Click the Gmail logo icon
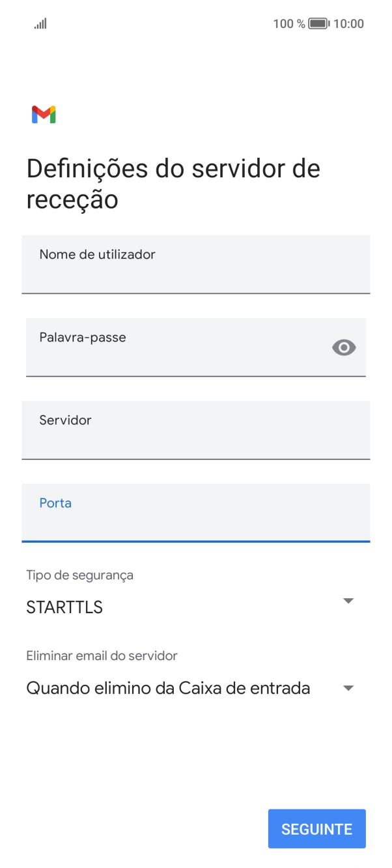Screen dimensions: 392x868 tap(43, 114)
